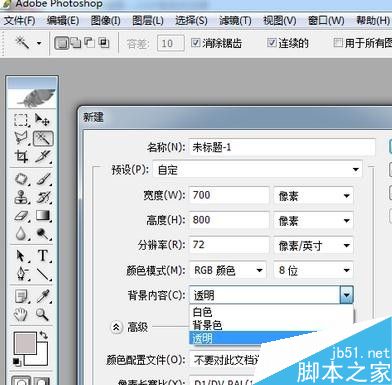Image resolution: width=392 pixels, height=385 pixels.
Task: Select the Path Selection arrow tool
Action: [22, 256]
